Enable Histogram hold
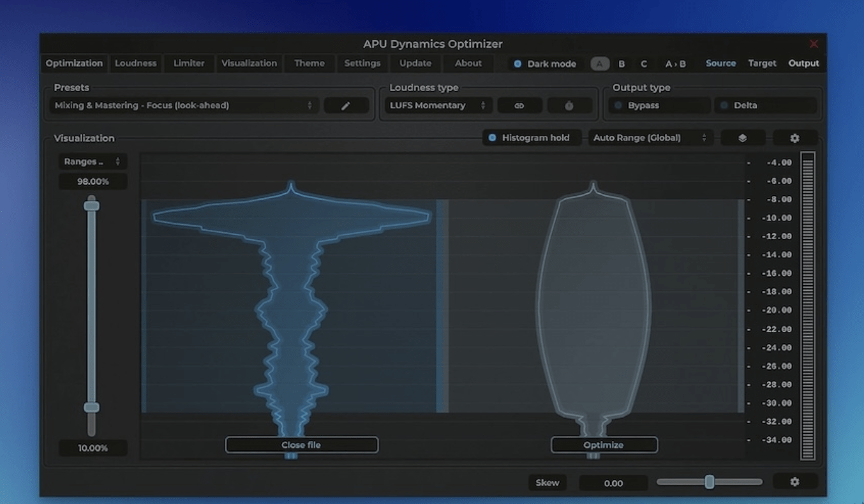 coord(532,137)
